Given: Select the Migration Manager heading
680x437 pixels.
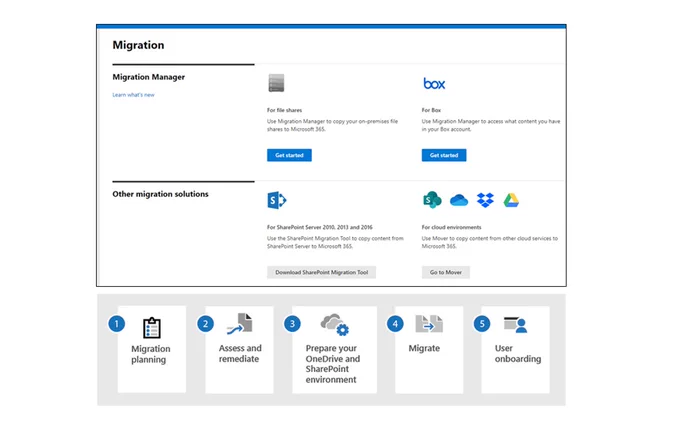Looking at the screenshot, I should pyautogui.click(x=149, y=77).
